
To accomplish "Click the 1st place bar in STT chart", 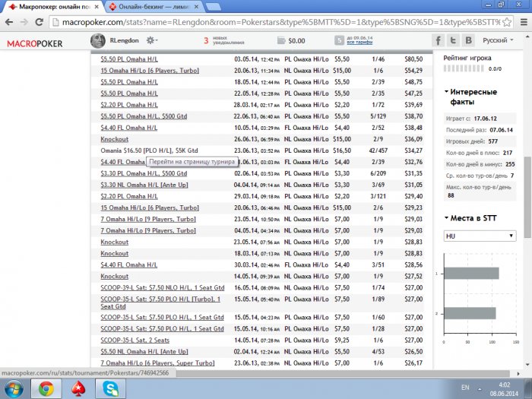I will [472, 274].
